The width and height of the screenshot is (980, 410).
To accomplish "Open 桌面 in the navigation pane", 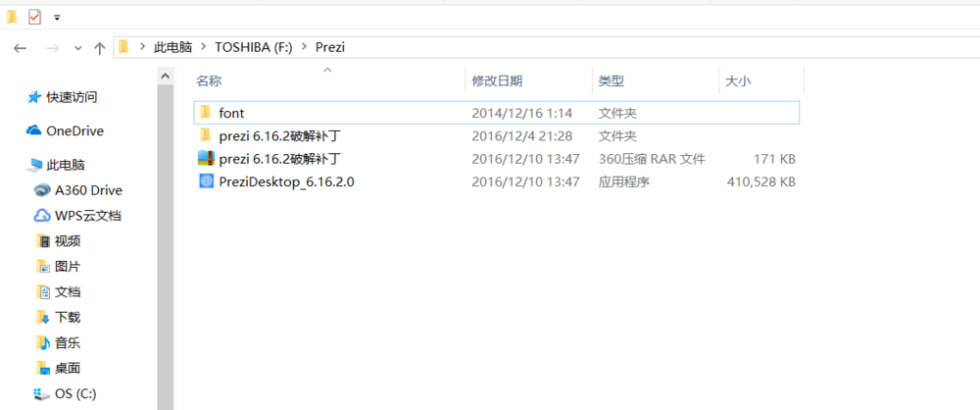I will pos(68,368).
